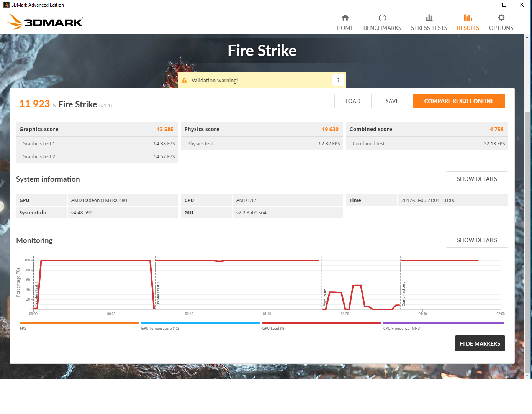Click the Physics score header label
This screenshot has width=532, height=414.
[x=202, y=129]
